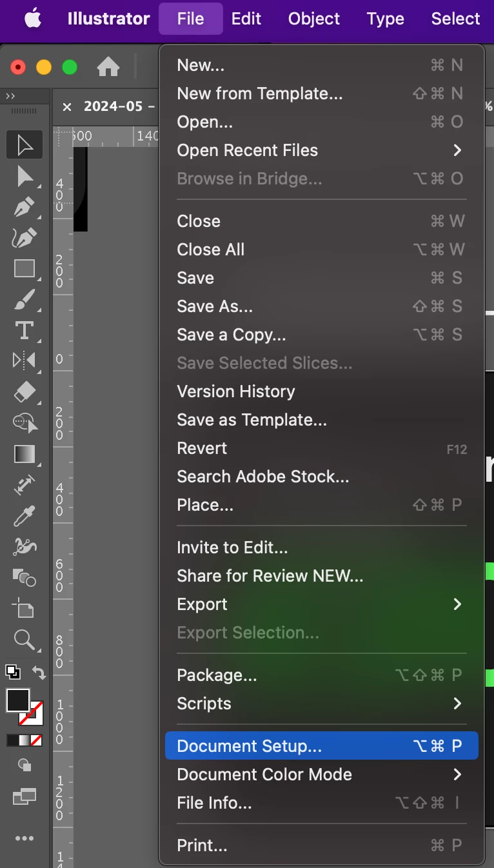Apply solid Color mode button

[x=12, y=740]
